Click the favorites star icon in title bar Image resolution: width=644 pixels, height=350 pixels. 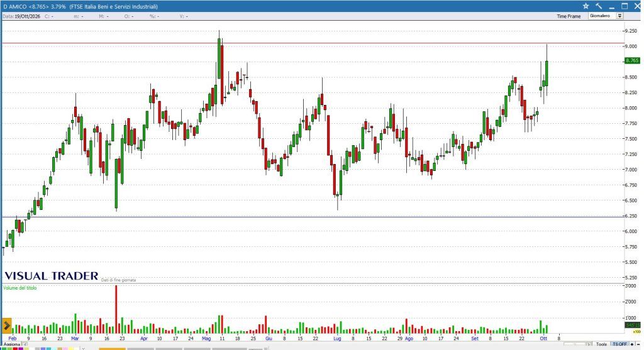click(586, 6)
